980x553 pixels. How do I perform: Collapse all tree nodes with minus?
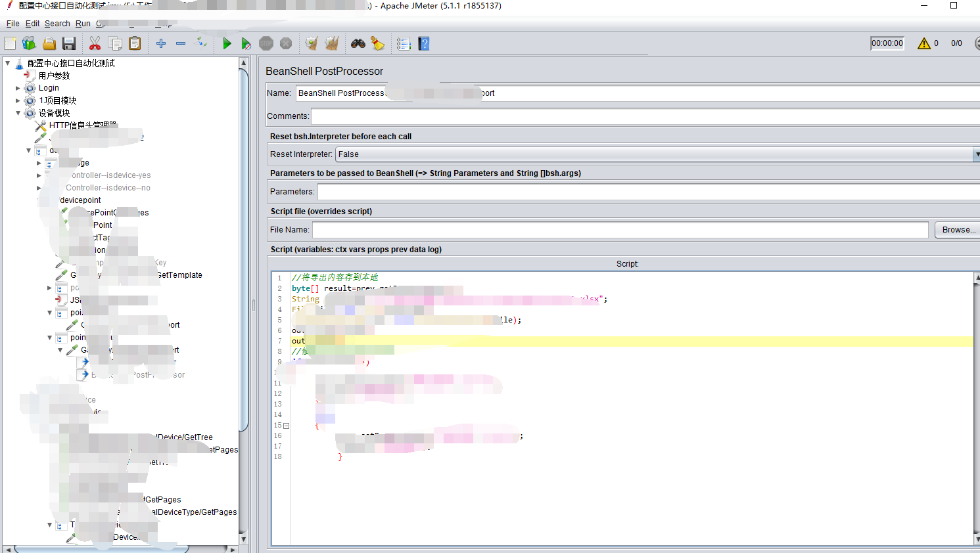181,43
